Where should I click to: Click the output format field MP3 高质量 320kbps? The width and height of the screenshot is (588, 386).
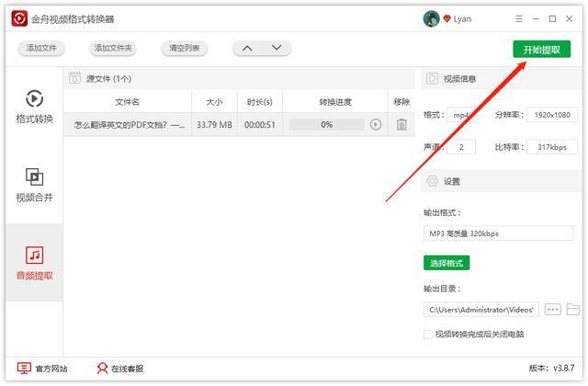coord(498,233)
